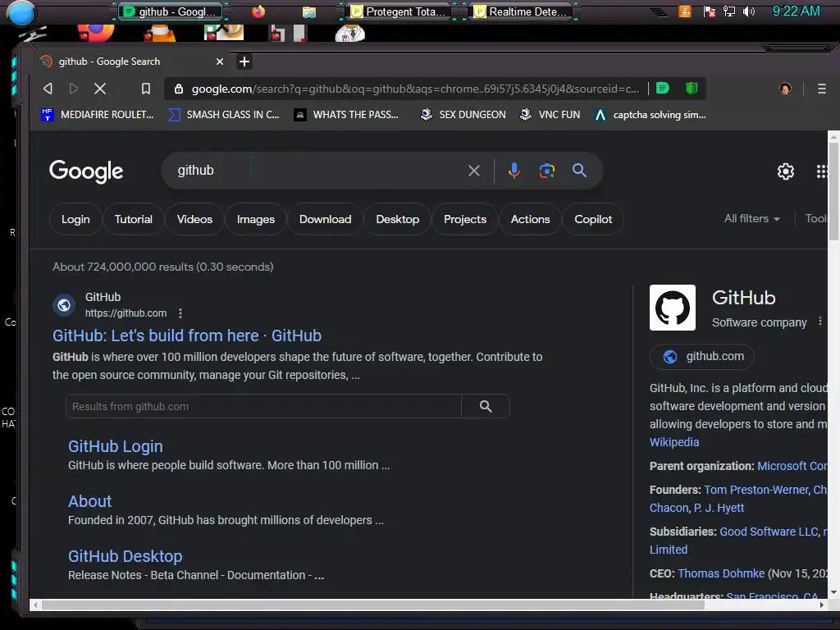Open Java tray icon
This screenshot has width=840, height=630.
685,11
